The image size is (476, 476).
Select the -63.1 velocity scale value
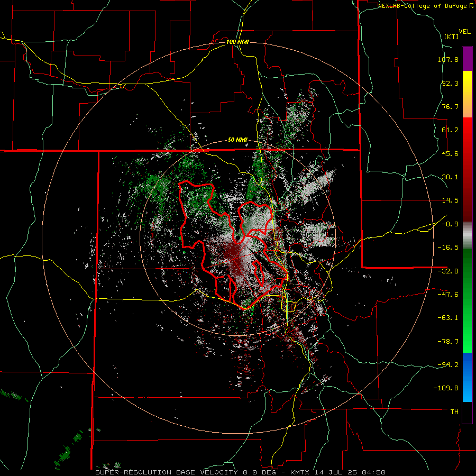coord(448,318)
